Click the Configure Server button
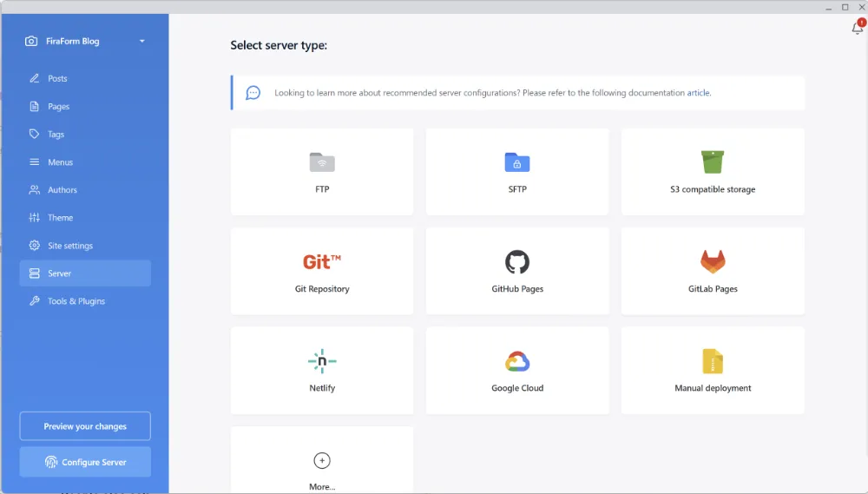The width and height of the screenshot is (868, 494). (x=85, y=462)
